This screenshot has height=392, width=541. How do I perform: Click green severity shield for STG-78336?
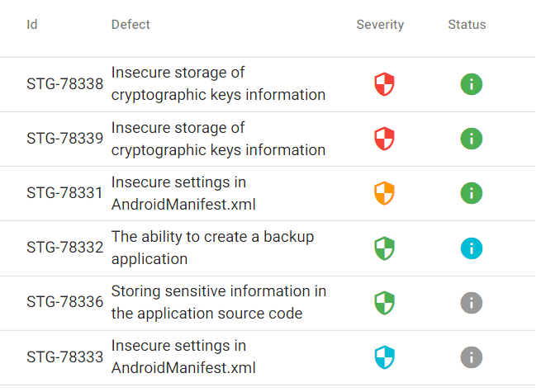click(x=384, y=303)
